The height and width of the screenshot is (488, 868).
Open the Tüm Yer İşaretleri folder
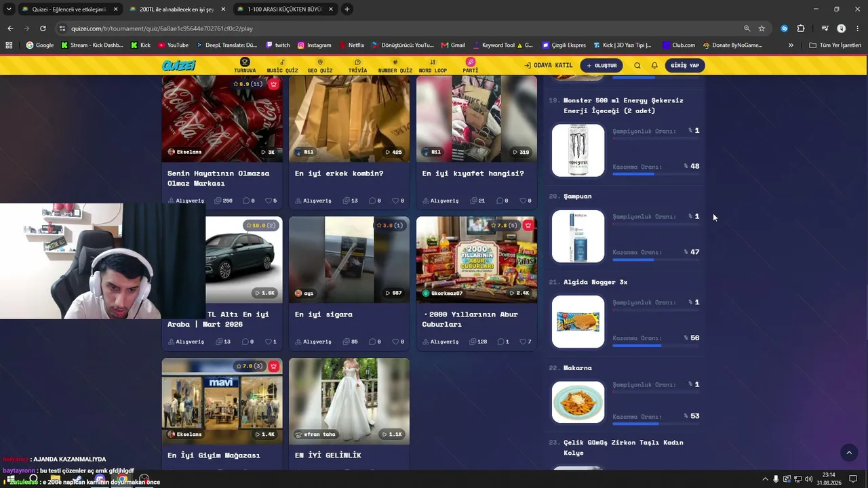pyautogui.click(x=835, y=45)
